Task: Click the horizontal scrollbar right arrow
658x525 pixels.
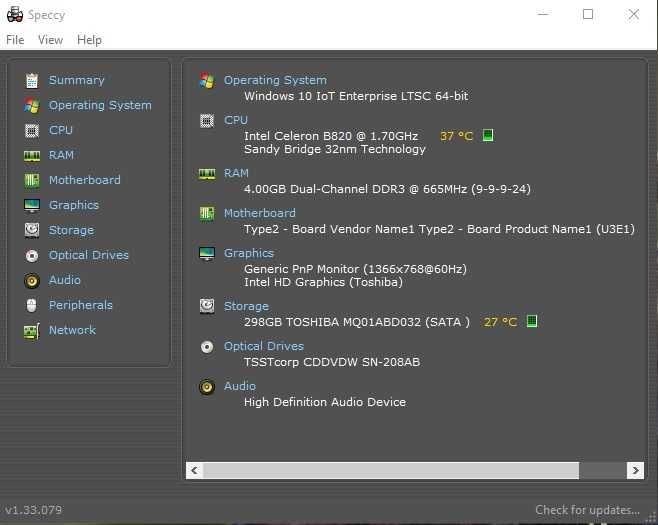Action: pos(635,470)
